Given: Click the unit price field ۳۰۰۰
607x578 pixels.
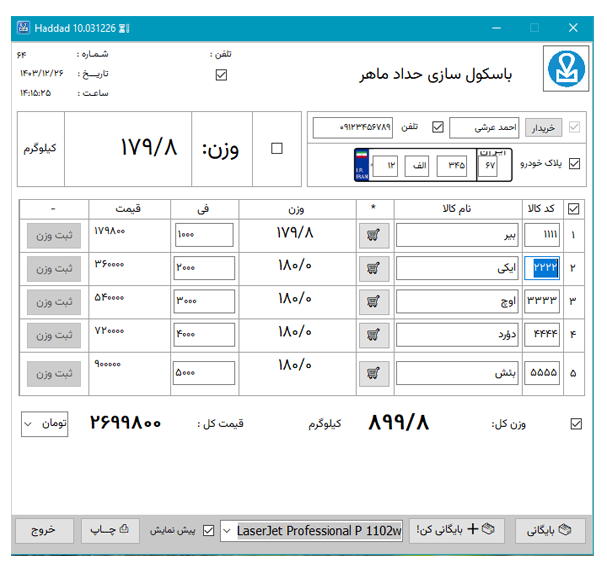Looking at the screenshot, I should pos(204,301).
